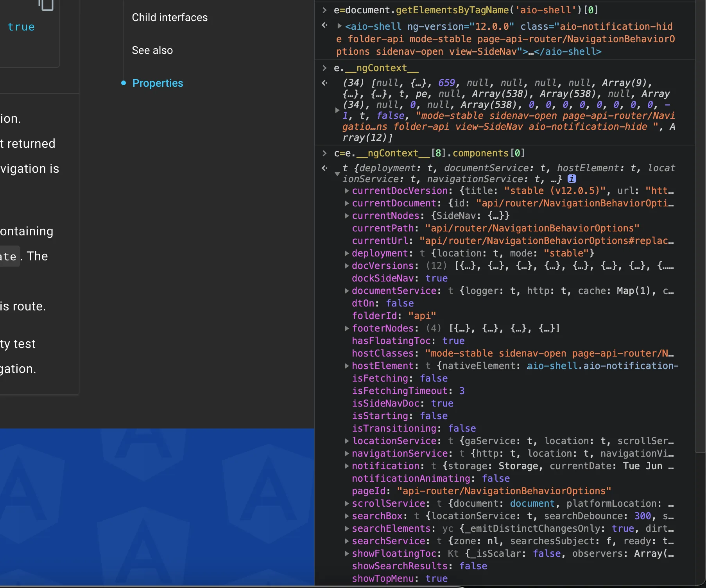This screenshot has height=588, width=706.
Task: Open the Child interfaces section link
Action: [170, 18]
